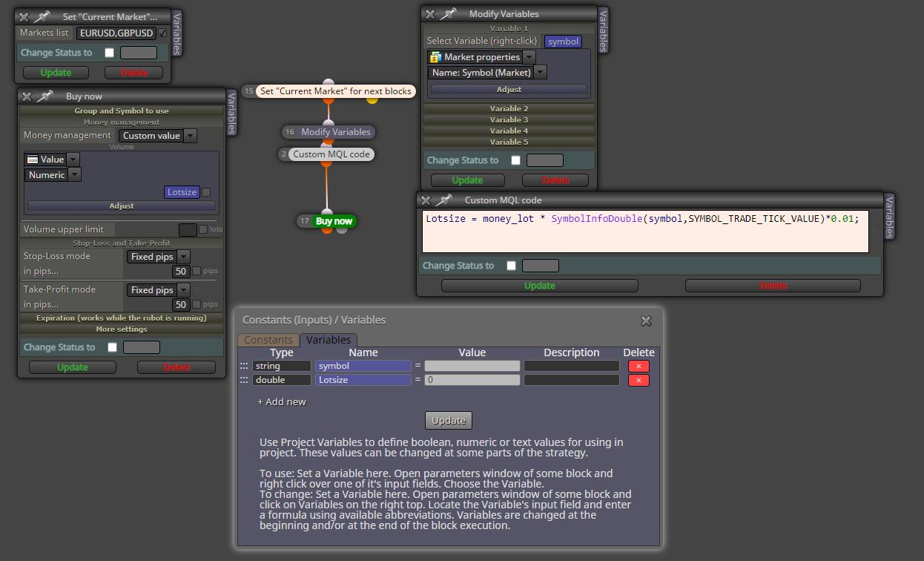Image resolution: width=924 pixels, height=561 pixels.
Task: Open the Market properties dropdown
Action: 528,57
